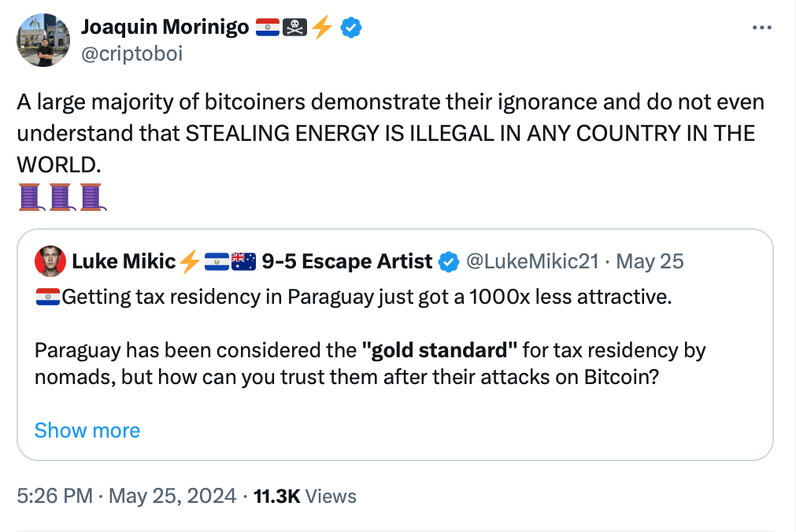Open the @criptoboi handle link

132,54
